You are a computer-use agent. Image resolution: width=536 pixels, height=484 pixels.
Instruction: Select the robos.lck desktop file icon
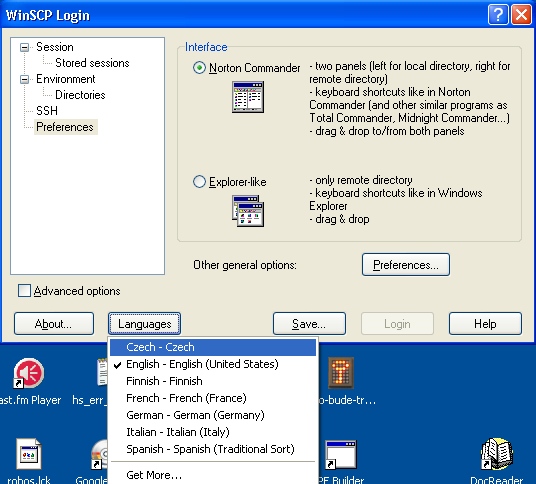point(29,454)
